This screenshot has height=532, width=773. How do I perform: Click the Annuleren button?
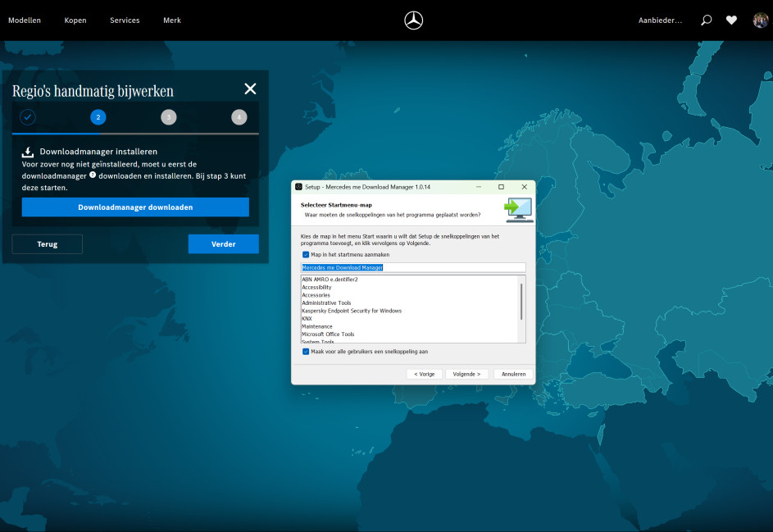point(513,375)
